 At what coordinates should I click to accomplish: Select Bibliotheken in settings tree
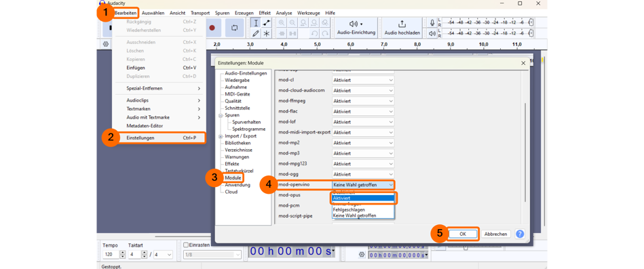point(238,143)
